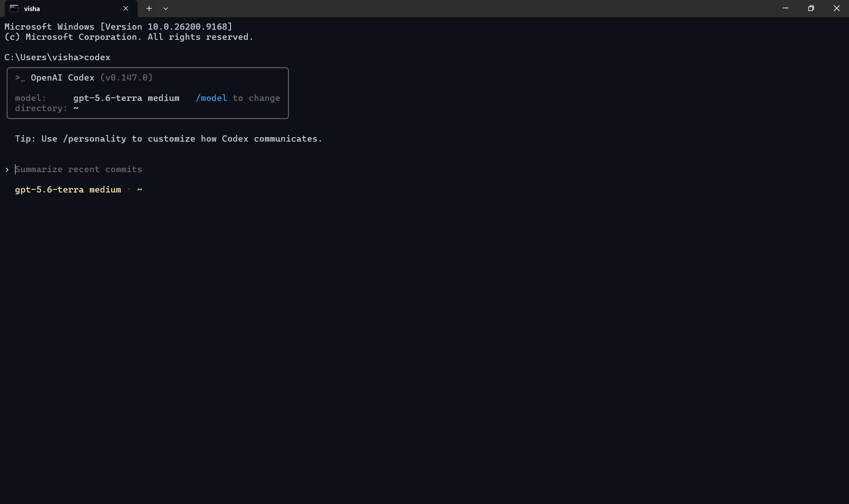This screenshot has height=504, width=849.
Task: Click the OpenAI Codex title text
Action: point(62,77)
